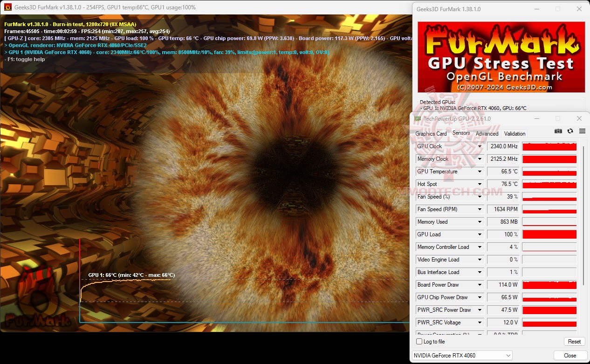This screenshot has height=364, width=590.
Task: Click the FurMark GPU Stress Test banner
Action: coord(501,57)
